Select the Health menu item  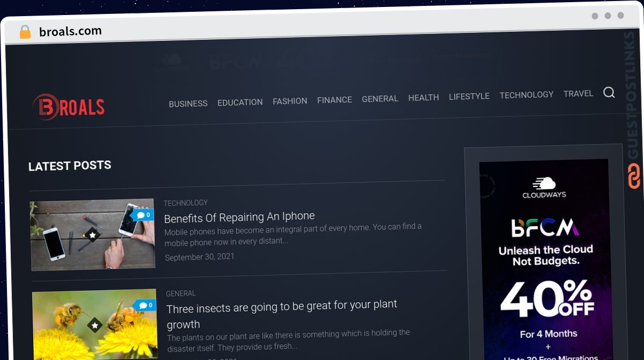pyautogui.click(x=423, y=97)
